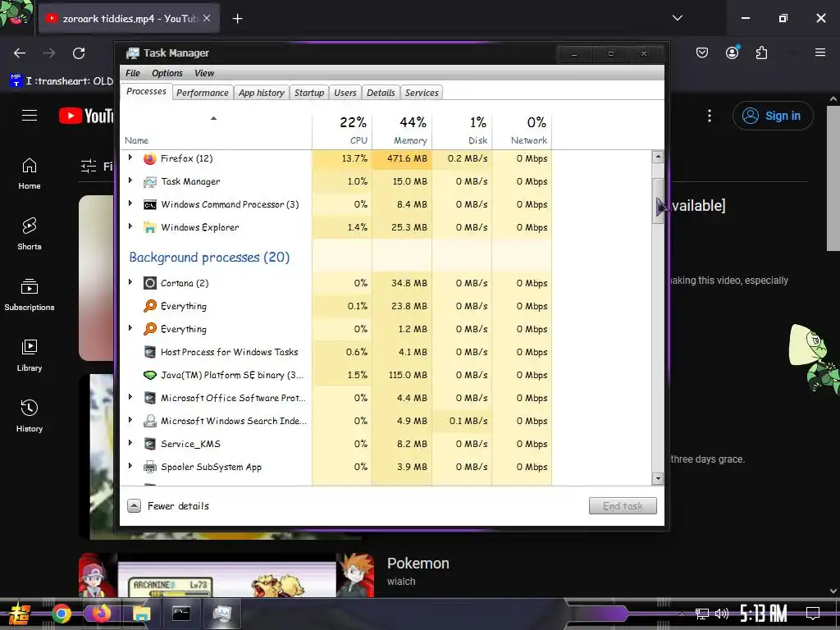
Task: Switch to the Startup tab
Action: [x=309, y=93]
